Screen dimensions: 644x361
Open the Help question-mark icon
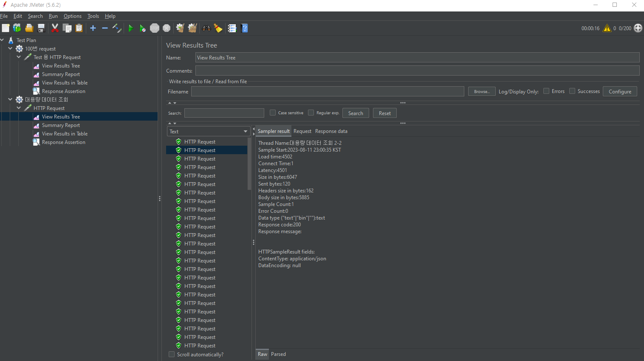244,28
